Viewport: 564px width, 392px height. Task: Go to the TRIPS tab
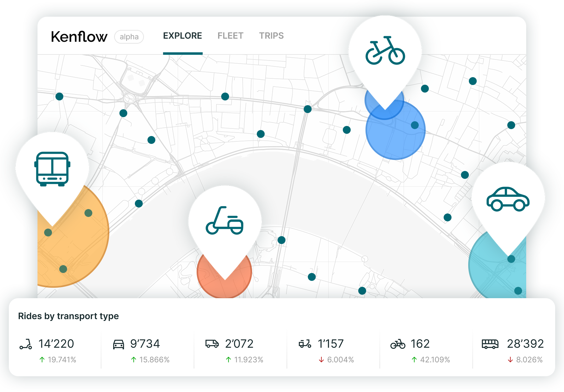[x=271, y=36]
